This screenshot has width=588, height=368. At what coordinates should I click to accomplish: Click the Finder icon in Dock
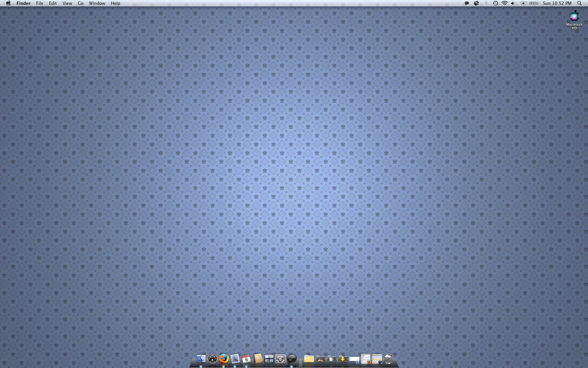click(201, 358)
